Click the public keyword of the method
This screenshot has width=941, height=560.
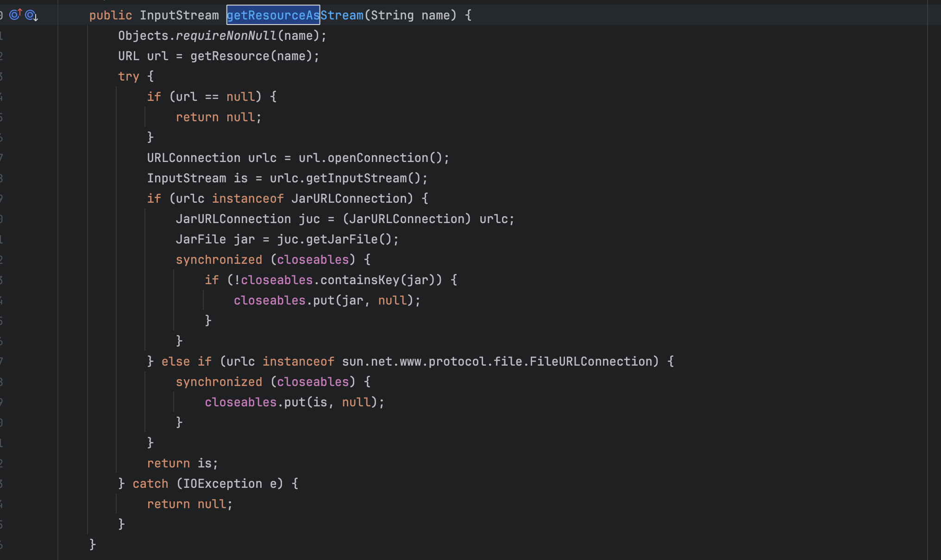111,15
